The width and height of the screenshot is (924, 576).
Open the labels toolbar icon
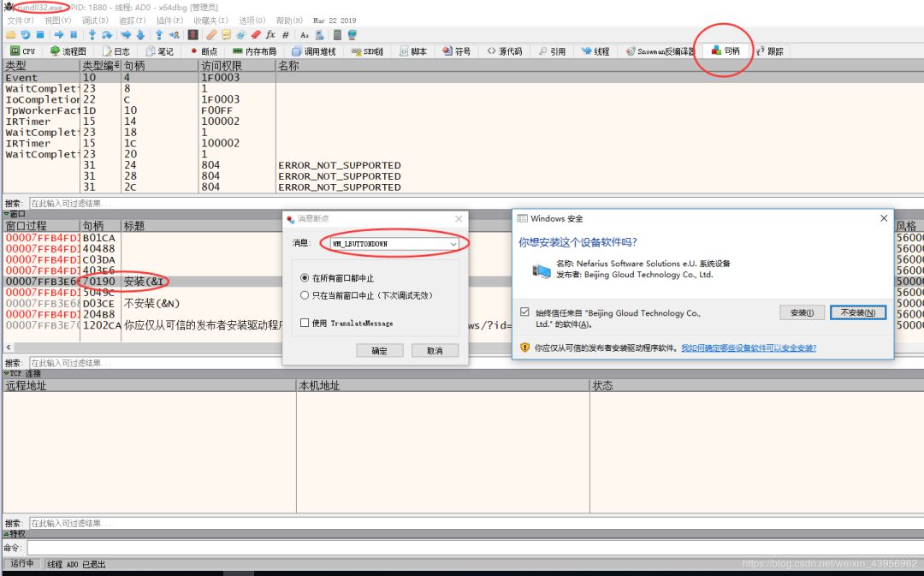tap(241, 35)
